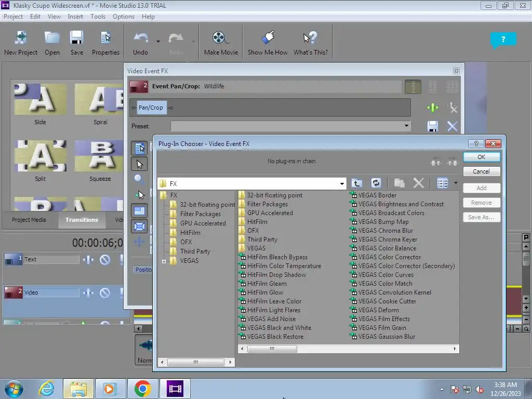
Task: Select VEGAS Cookie Cutter plug-in
Action: (387, 301)
